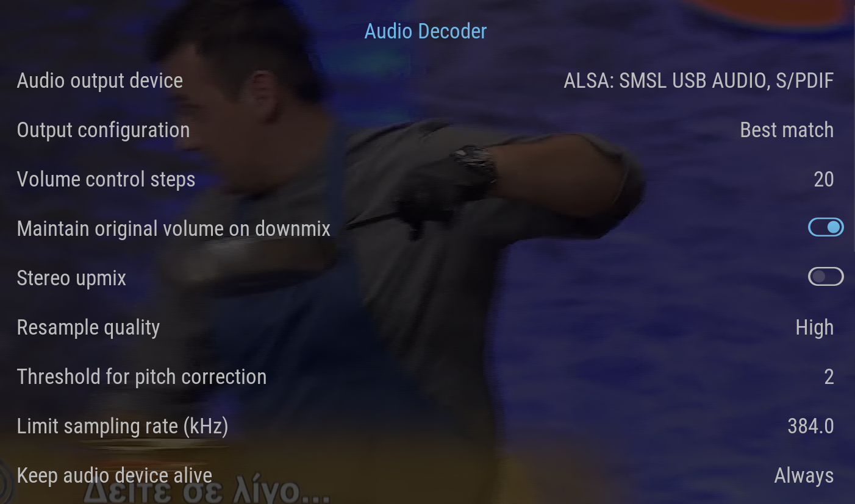Click the Stereo upmix label
Image resolution: width=855 pixels, height=504 pixels.
pos(71,278)
